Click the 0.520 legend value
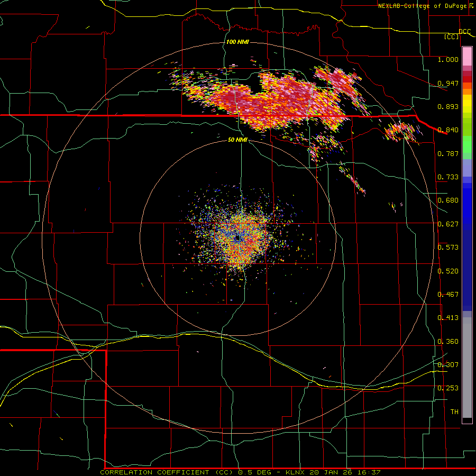This screenshot has width=476, height=476. [x=448, y=271]
